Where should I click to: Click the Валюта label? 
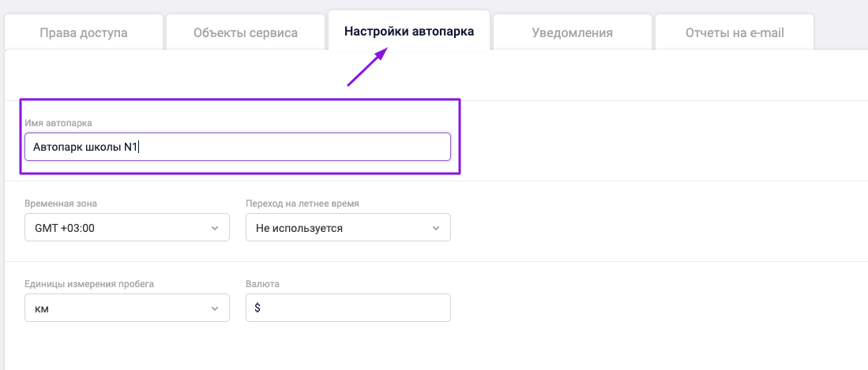pyautogui.click(x=263, y=284)
